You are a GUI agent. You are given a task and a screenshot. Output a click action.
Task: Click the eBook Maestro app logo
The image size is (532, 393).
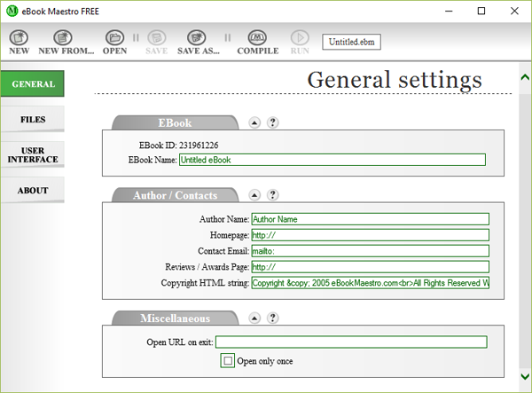coord(12,11)
